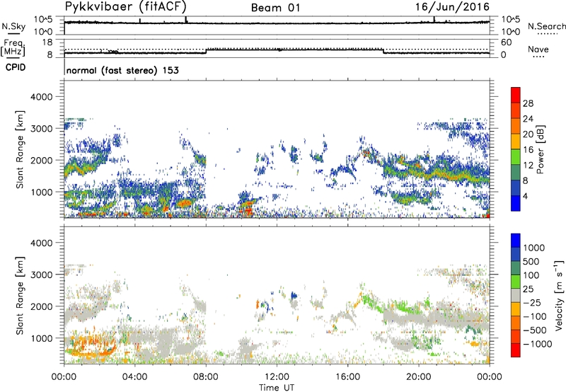The width and height of the screenshot is (566, 392).
Task: Click the gray -25 to 25 velocity segment
Action: click(516, 295)
